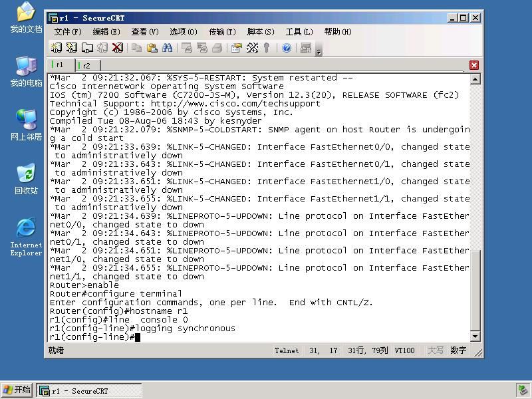Click the Paste clipboard icon
Image resolution: width=532 pixels, height=399 pixels.
click(152, 48)
